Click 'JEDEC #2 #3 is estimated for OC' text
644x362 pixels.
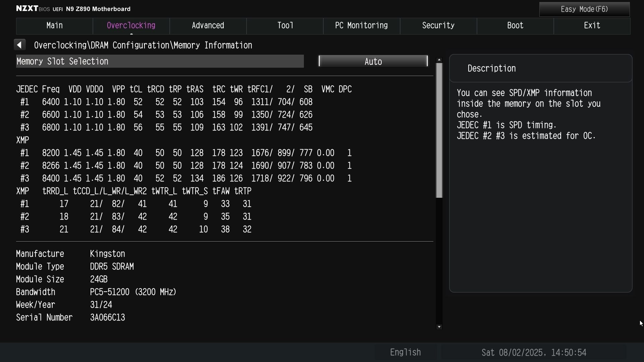click(526, 136)
